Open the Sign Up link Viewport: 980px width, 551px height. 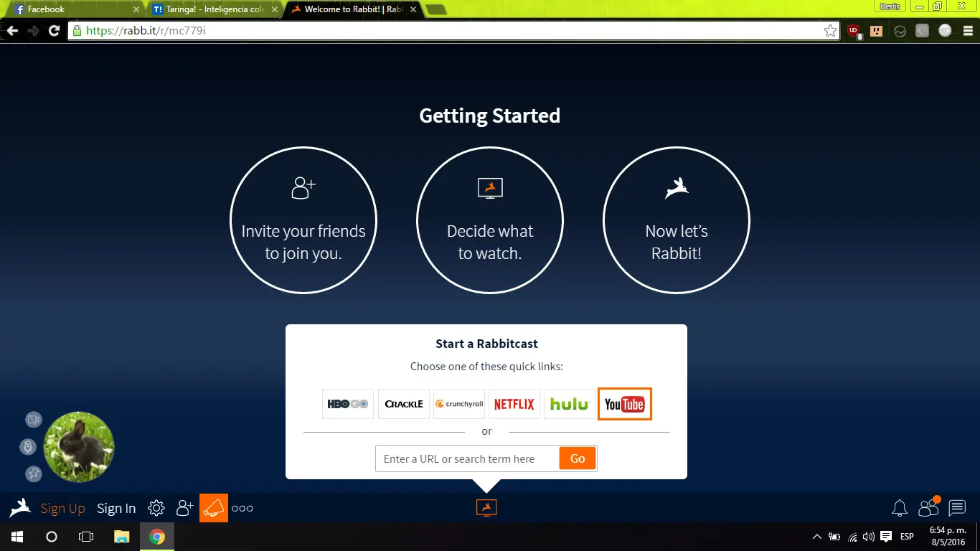tap(62, 509)
